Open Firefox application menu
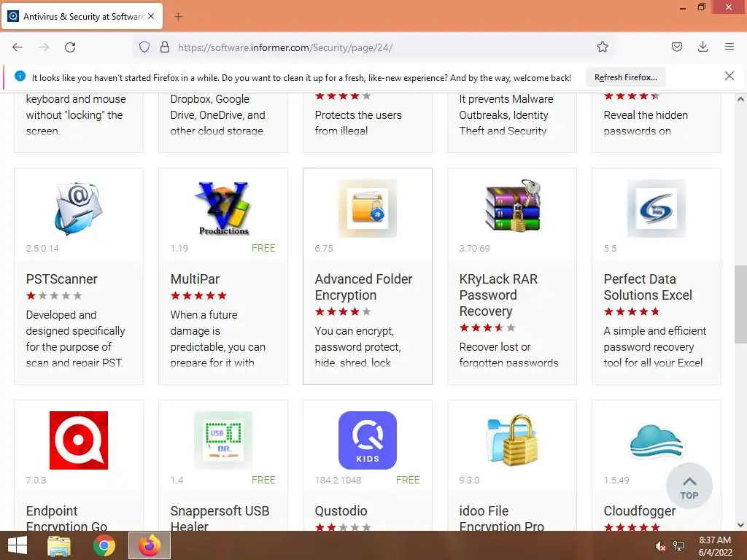747x560 pixels. pyautogui.click(x=729, y=47)
